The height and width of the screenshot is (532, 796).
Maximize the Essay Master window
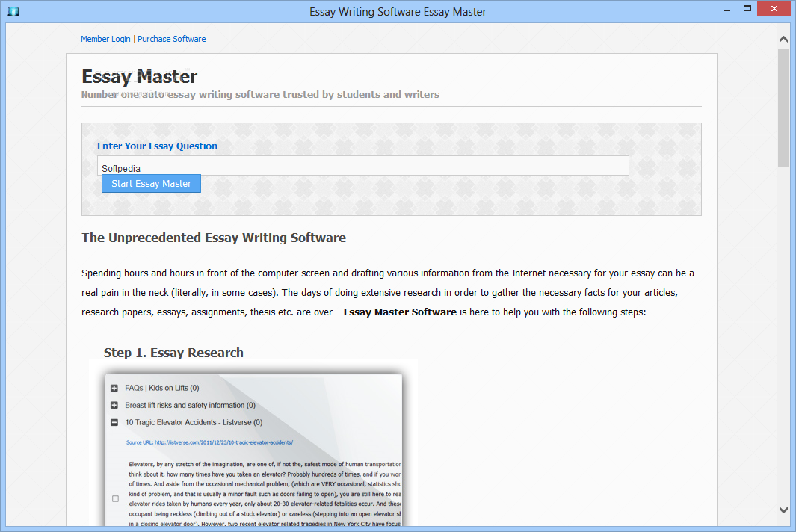(747, 9)
